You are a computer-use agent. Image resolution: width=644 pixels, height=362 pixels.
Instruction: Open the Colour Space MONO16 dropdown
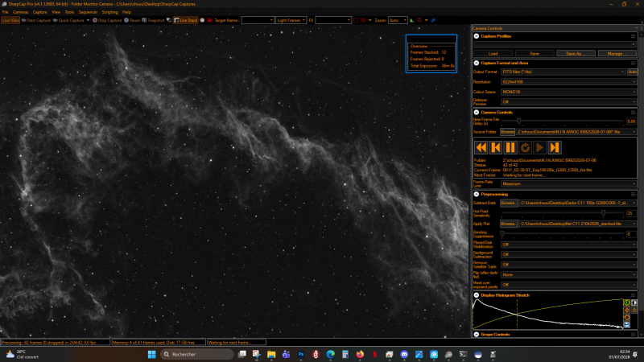(x=569, y=92)
